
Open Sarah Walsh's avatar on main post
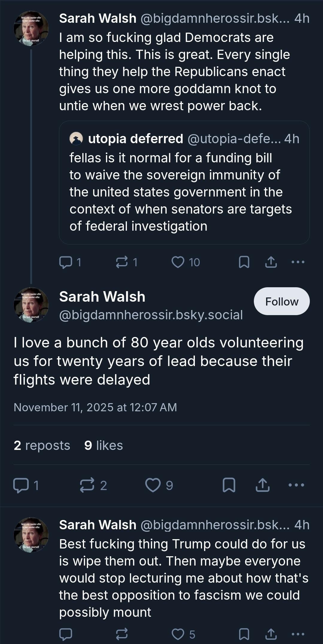[x=31, y=305]
